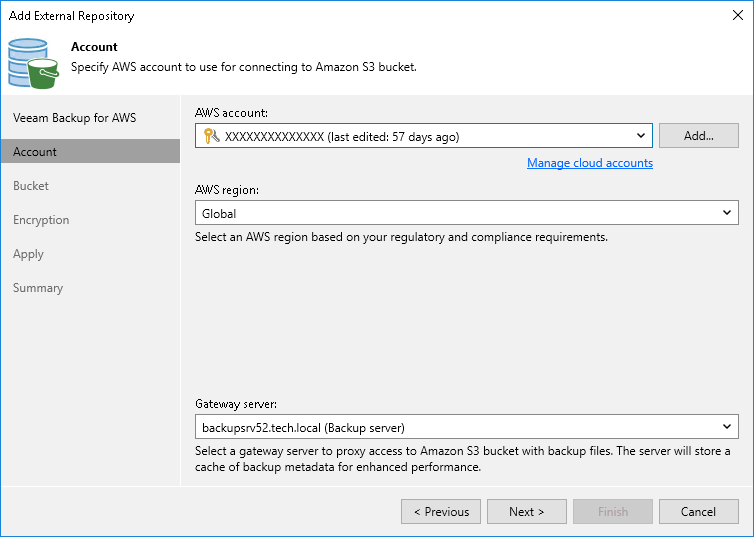The width and height of the screenshot is (754, 537).
Task: Click the Add... account button
Action: [699, 136]
